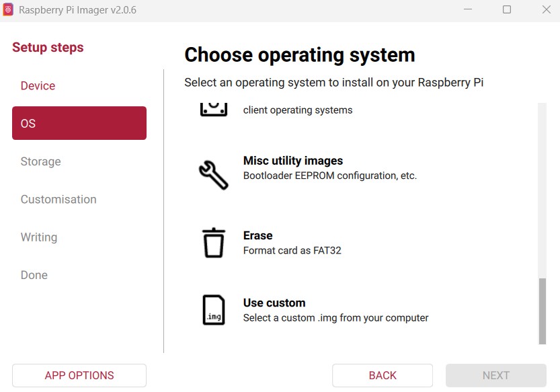The height and width of the screenshot is (392, 560).
Task: Jump to the Writing step
Action: tap(38, 237)
